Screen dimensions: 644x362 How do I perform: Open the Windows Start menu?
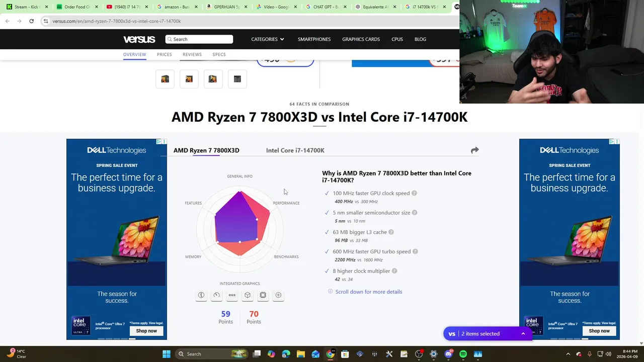[166, 354]
